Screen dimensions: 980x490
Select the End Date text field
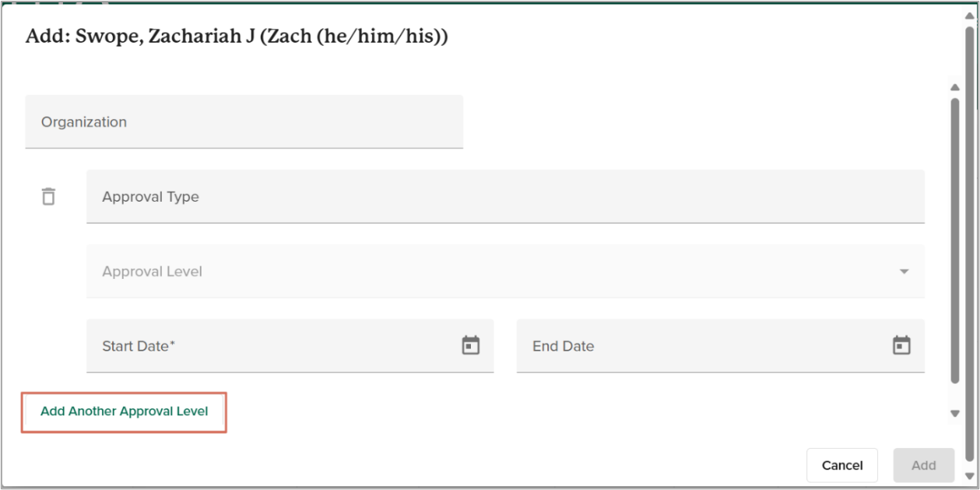701,346
